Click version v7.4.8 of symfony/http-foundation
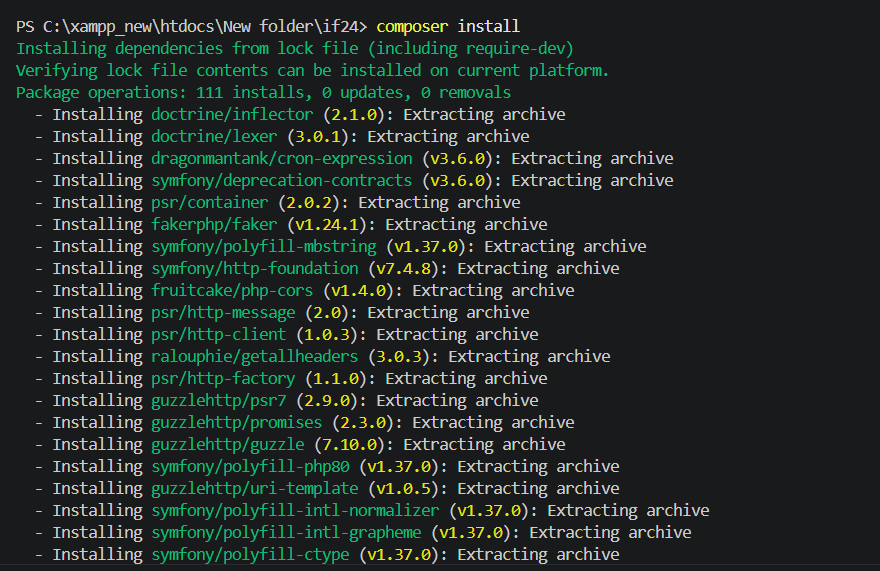This screenshot has width=880, height=571. click(404, 268)
